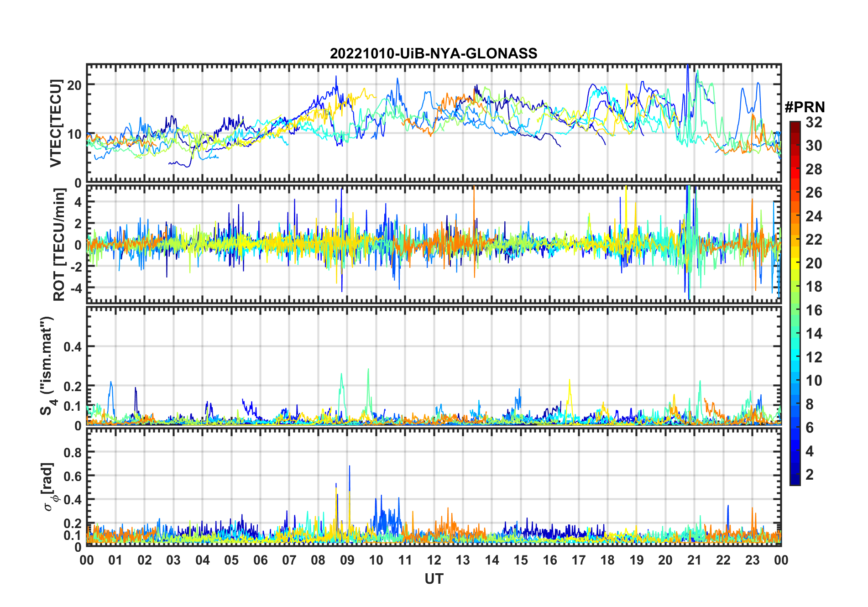Click VTEC y-axis tick label 20
Screen dimensions: 868x607
[74, 85]
